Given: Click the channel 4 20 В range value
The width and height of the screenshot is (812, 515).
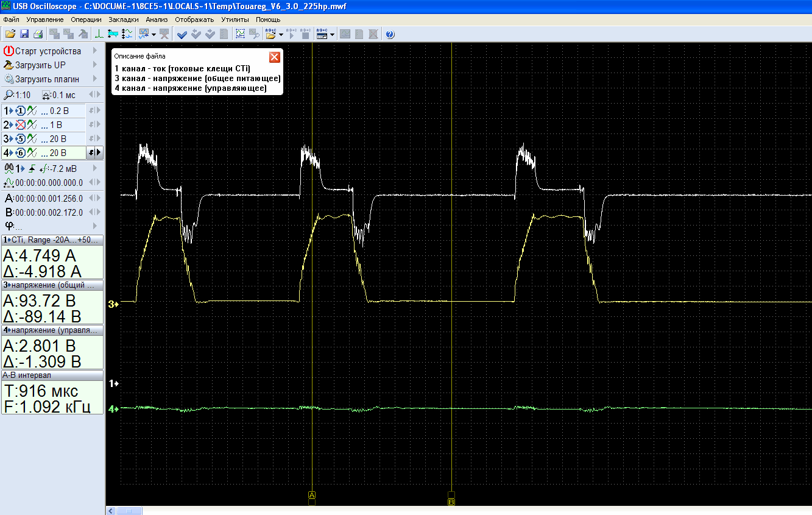Looking at the screenshot, I should 58,153.
